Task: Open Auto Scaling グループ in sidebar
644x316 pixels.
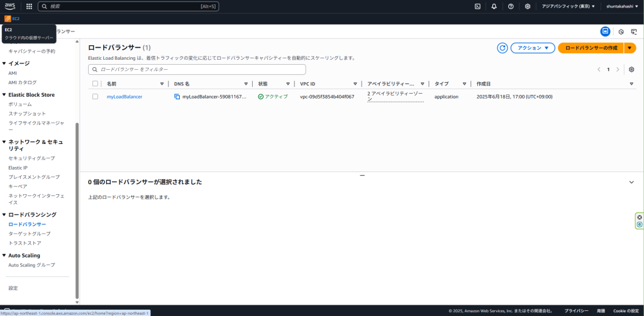Action: [x=31, y=265]
